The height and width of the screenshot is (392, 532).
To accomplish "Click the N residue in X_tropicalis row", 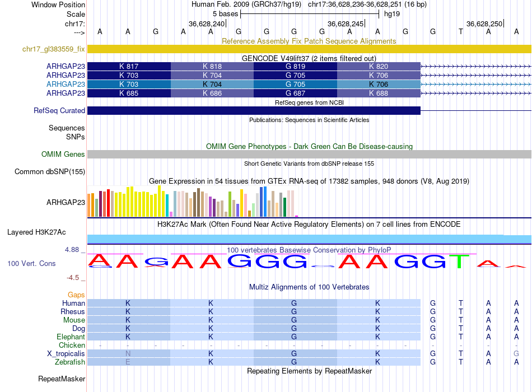I will click(x=128, y=354).
